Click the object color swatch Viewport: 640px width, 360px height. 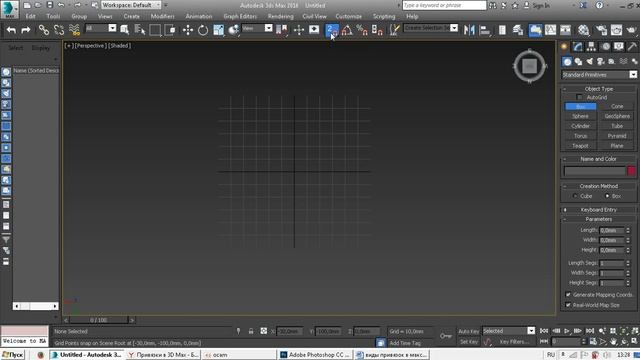[x=631, y=171]
